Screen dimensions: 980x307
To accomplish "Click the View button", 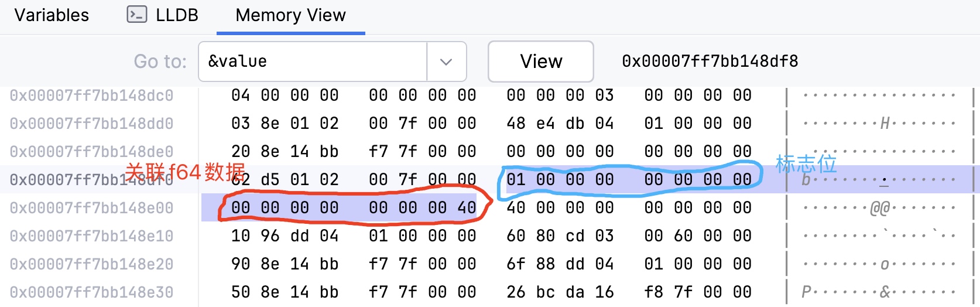I will (541, 62).
